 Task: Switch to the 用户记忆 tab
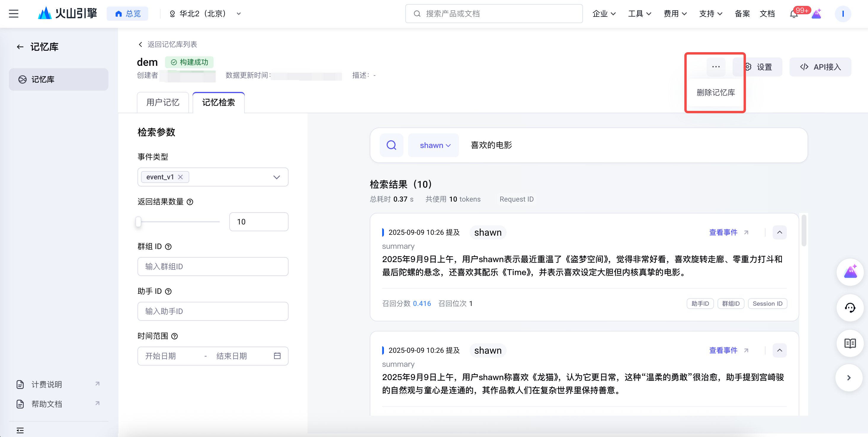163,103
